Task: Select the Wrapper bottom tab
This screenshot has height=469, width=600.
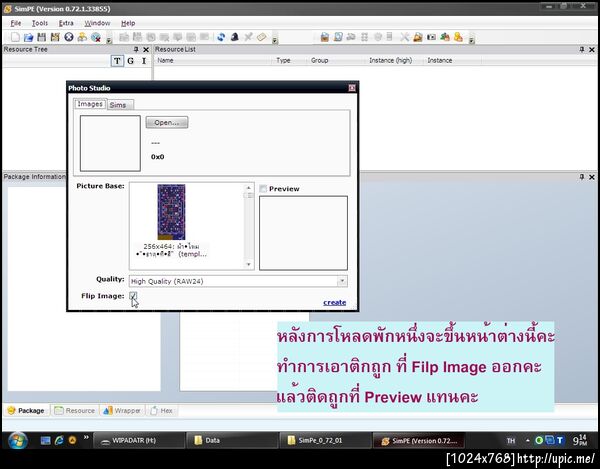Action: (x=122, y=410)
